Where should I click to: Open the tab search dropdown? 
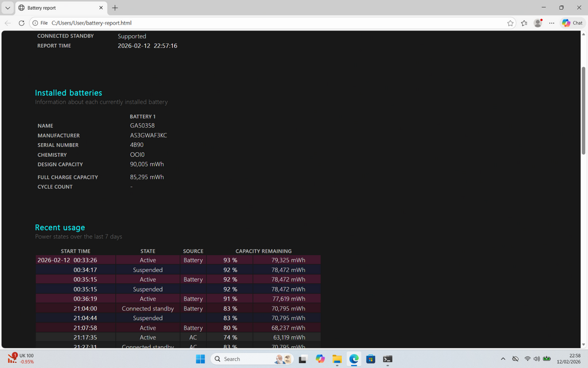coord(7,8)
